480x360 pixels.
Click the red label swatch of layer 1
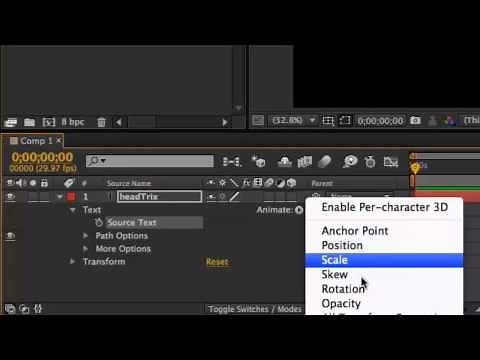(x=71, y=197)
